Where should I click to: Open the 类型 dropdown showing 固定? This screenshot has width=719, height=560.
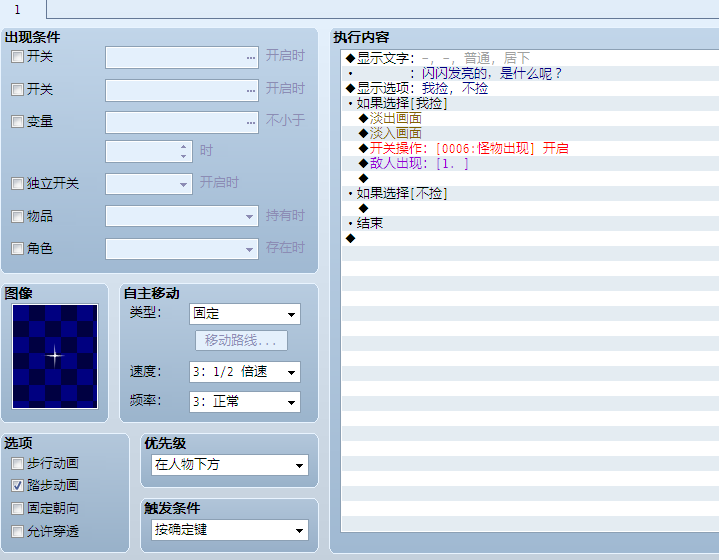point(245,314)
